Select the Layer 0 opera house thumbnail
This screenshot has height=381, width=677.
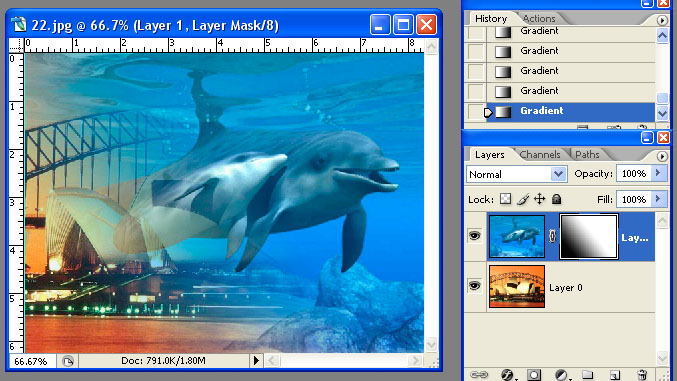click(x=517, y=286)
